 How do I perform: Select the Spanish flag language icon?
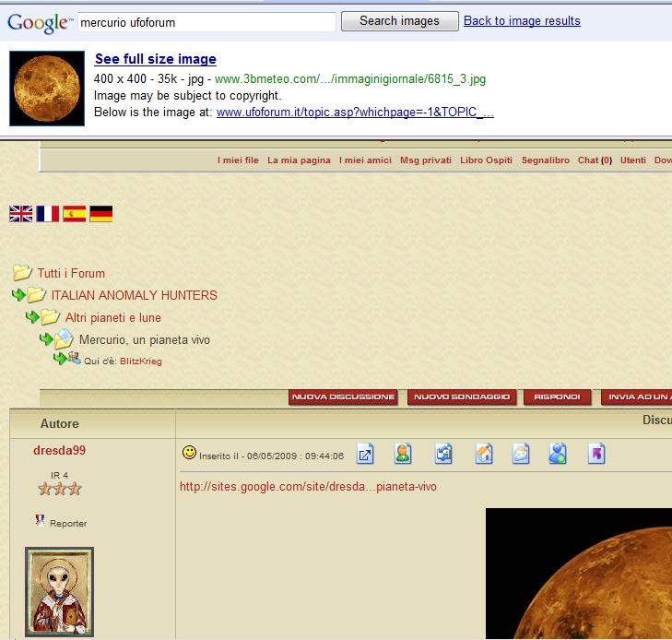(74, 213)
